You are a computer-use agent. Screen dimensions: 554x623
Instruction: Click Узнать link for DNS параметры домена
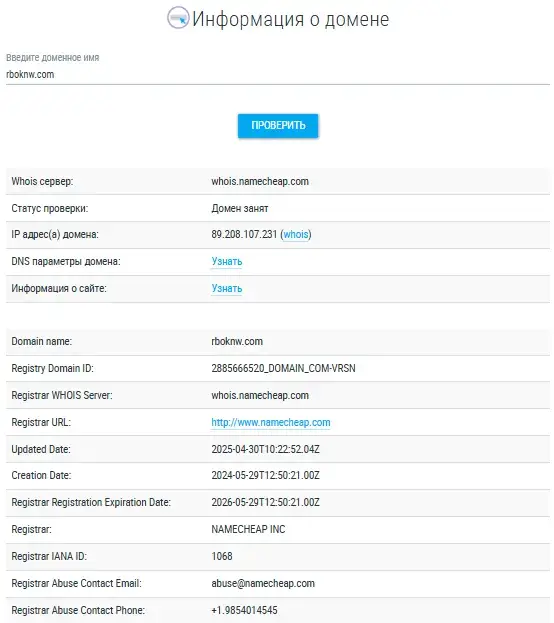(x=227, y=261)
